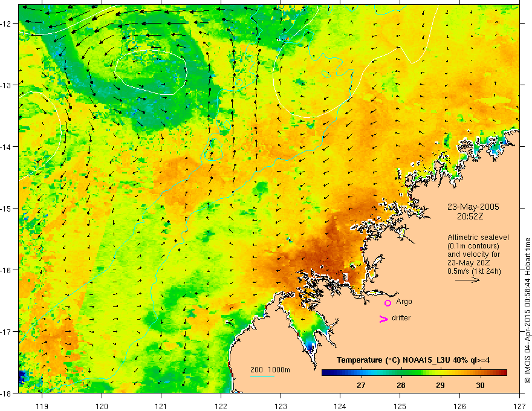532x411 pixels.
Task: Click the color bar value 30
Action: click(480, 385)
